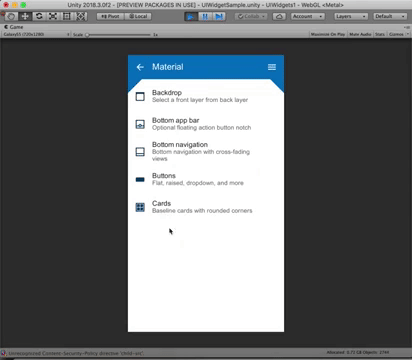Go back using the Material arrow
This screenshot has height=360, width=412.
pyautogui.click(x=140, y=67)
